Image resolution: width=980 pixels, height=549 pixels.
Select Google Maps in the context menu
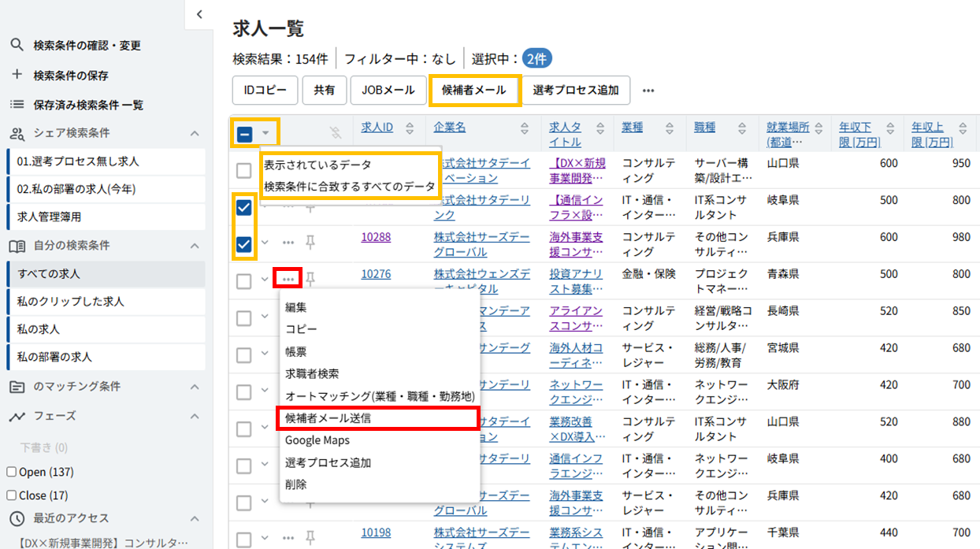coord(317,440)
